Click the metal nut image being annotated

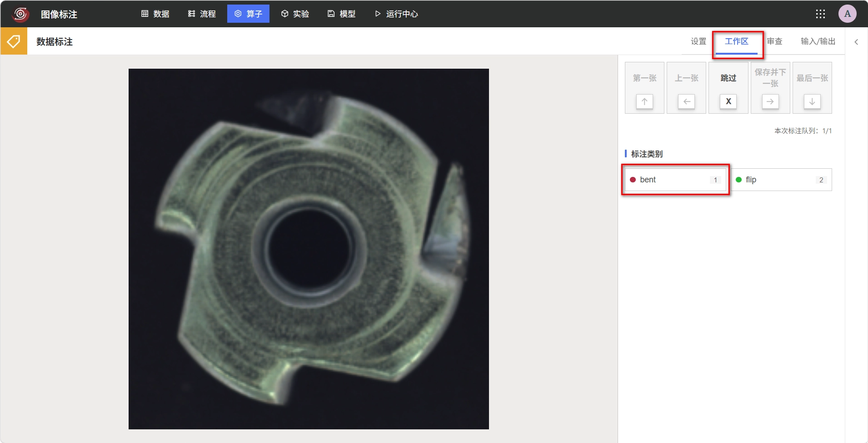tap(309, 249)
